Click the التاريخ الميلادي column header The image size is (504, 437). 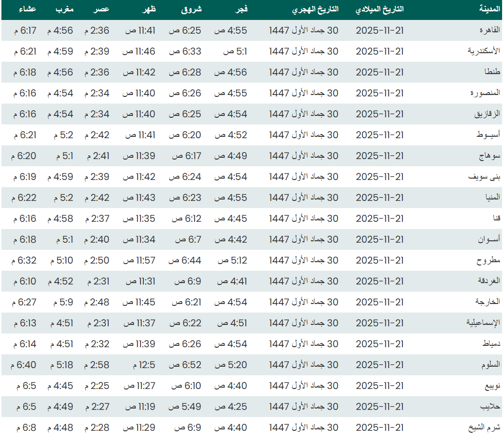380,9
